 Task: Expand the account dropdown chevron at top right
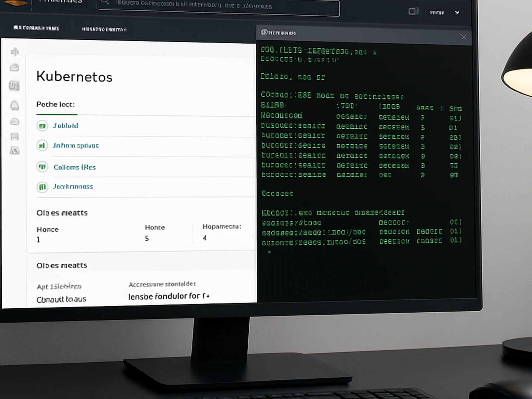point(457,13)
